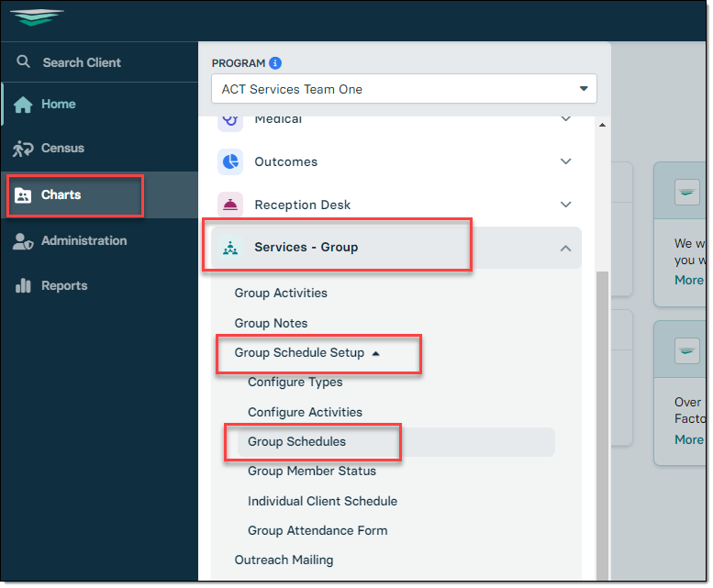Open Group Notes
The image size is (713, 588).
pyautogui.click(x=271, y=323)
